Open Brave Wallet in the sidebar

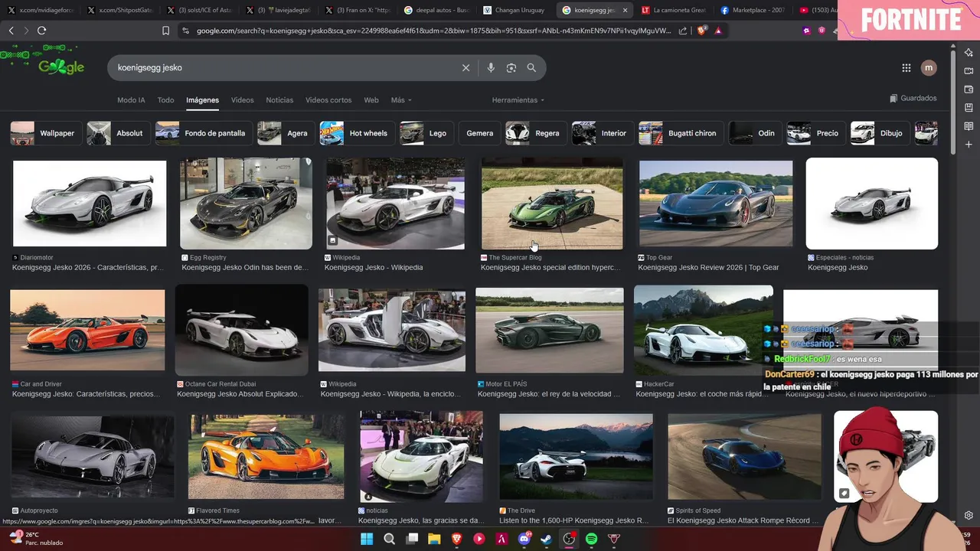tap(969, 90)
